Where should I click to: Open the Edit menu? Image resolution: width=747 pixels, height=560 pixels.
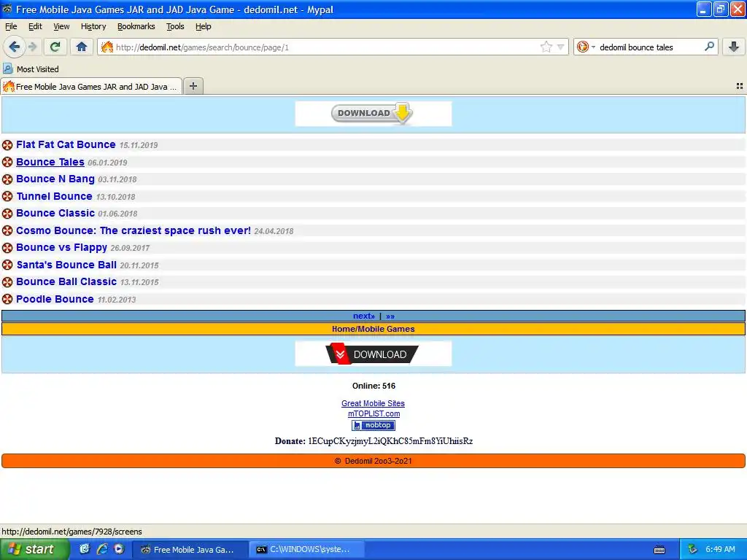(35, 26)
